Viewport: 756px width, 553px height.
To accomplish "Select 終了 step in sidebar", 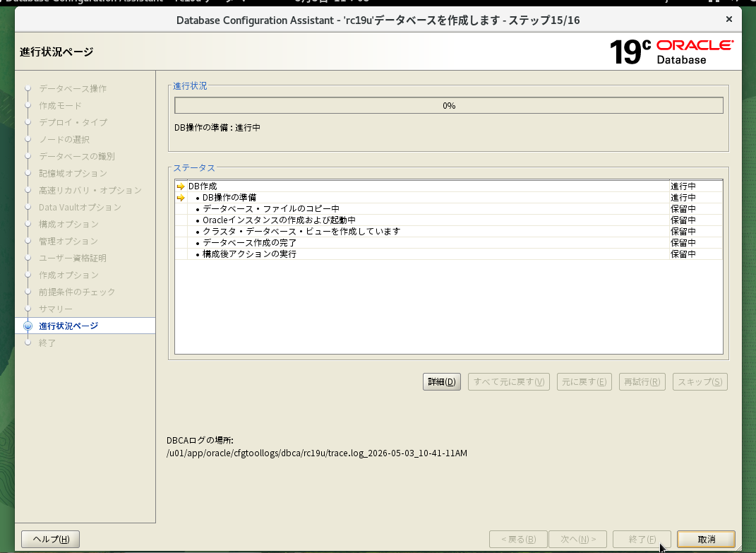I will point(47,343).
